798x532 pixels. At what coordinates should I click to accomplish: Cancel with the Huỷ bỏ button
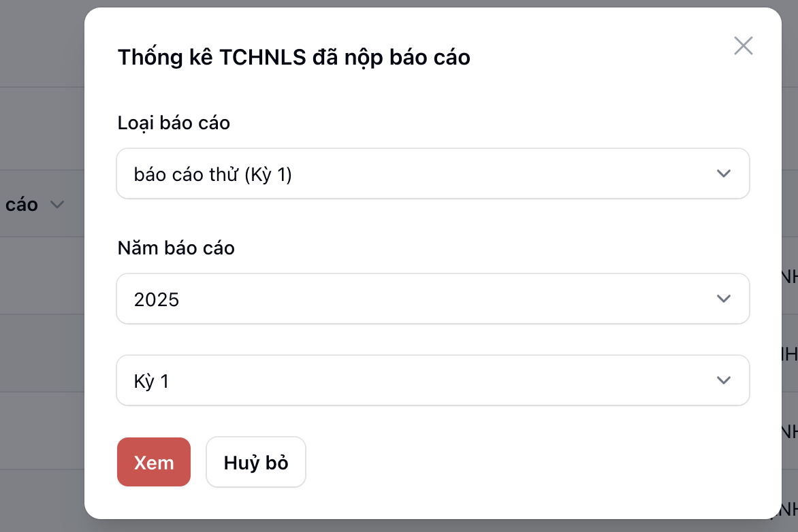256,463
